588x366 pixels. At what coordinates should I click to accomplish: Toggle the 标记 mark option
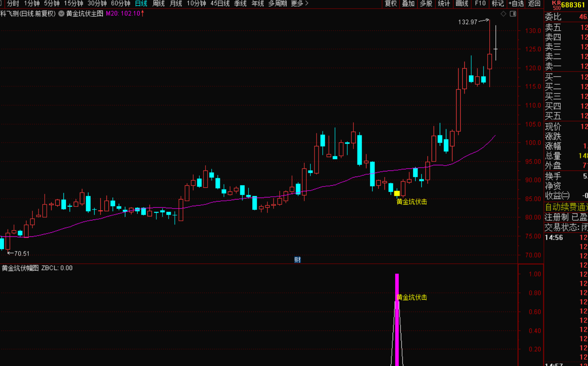tap(498, 4)
